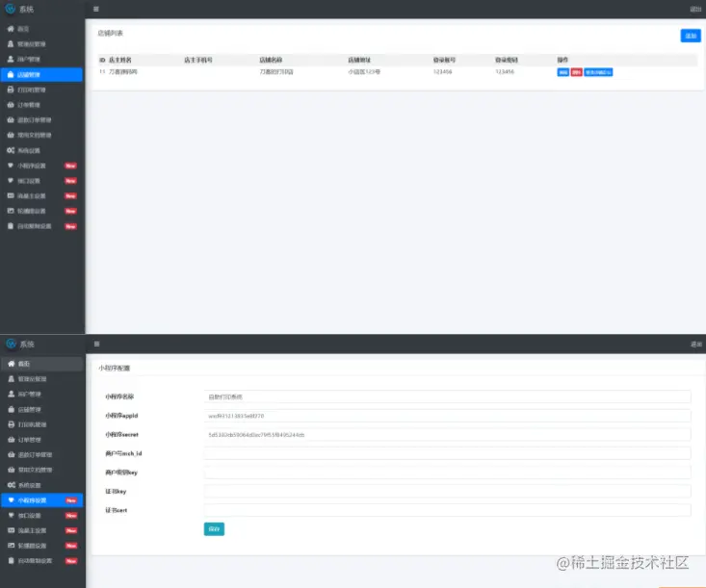Click system settings gears icon, bottom sidebar
706x588 pixels.
coord(12,485)
